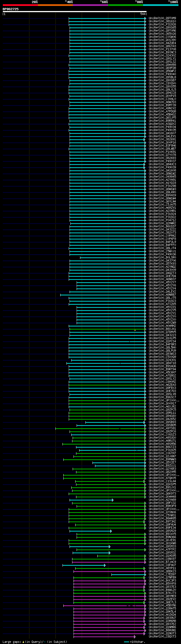Select the query name BP062725
This screenshot has width=181, height=644.
(x=11, y=9)
